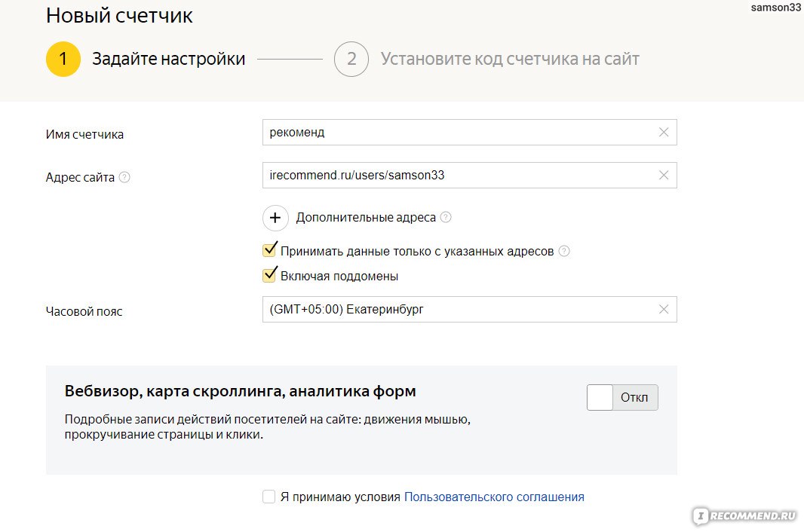804x532 pixels.
Task: Uncheck Включая поддомены checkbox
Action: 269,276
